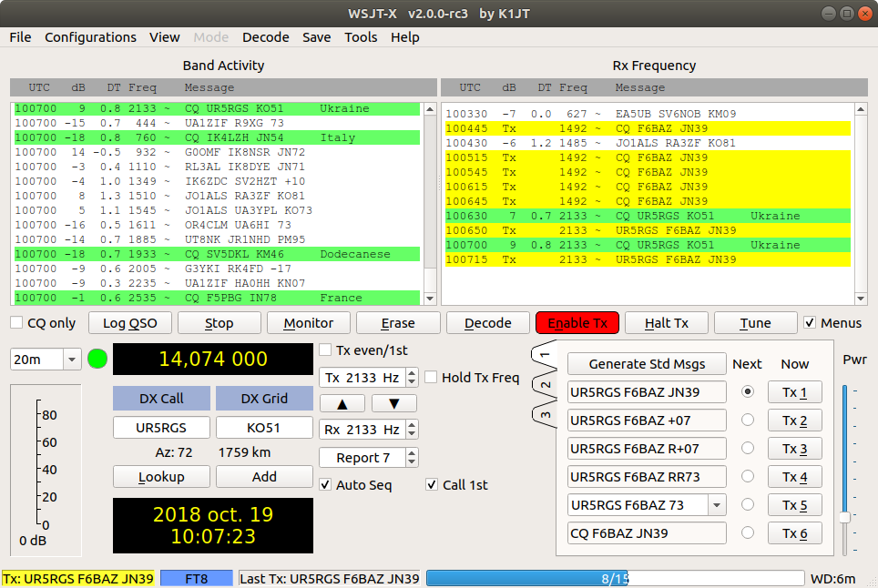878x588 pixels.
Task: Open the Configurations menu
Action: (90, 37)
